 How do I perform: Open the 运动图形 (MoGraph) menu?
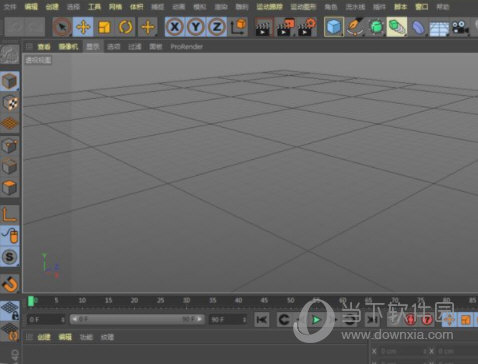pos(303,7)
